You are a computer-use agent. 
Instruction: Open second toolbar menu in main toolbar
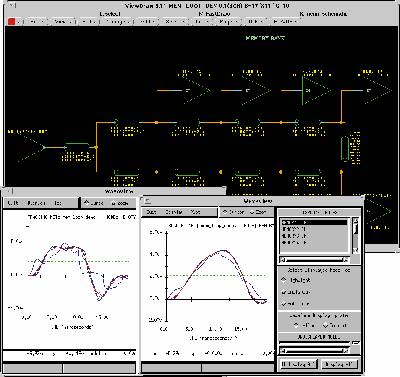pyautogui.click(x=63, y=21)
